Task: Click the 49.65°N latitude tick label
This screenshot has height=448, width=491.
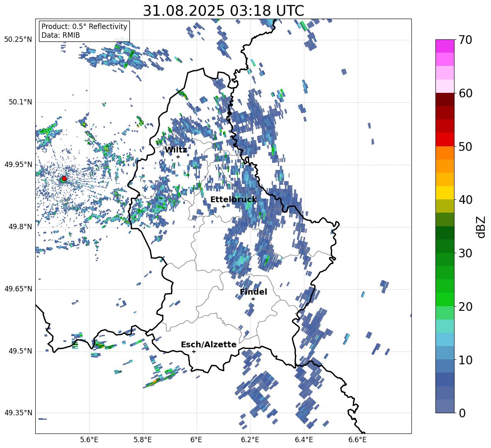Action: [x=18, y=289]
